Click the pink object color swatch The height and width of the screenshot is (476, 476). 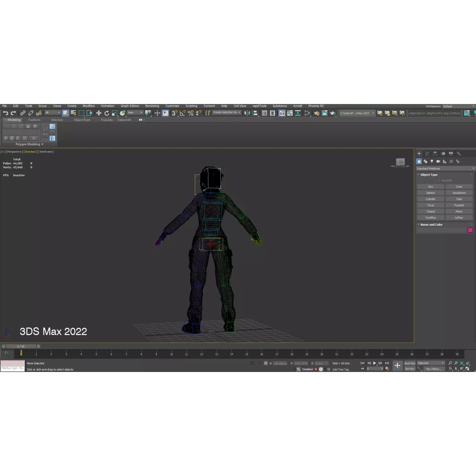[x=470, y=230]
